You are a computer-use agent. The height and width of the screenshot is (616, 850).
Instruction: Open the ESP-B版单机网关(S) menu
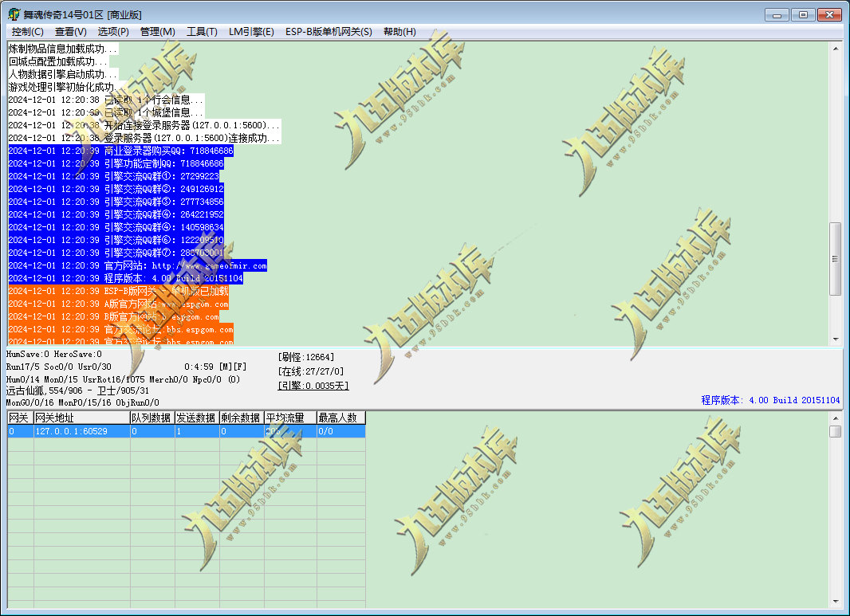pyautogui.click(x=329, y=32)
